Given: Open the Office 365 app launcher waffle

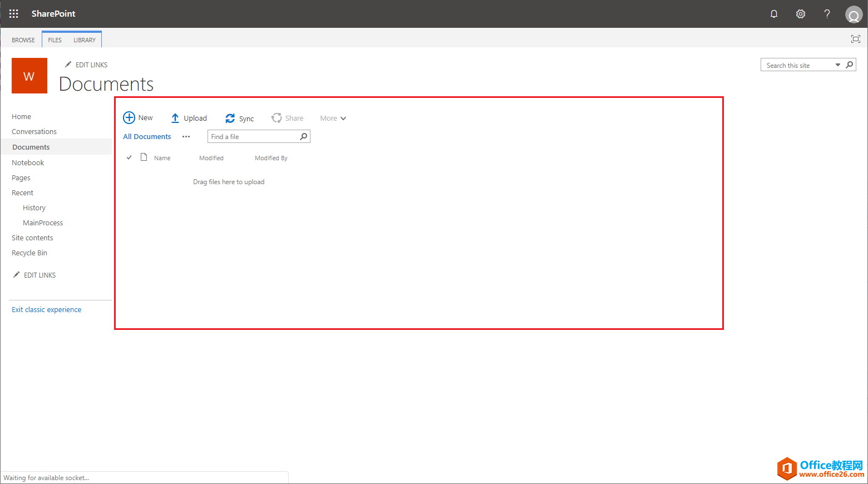Looking at the screenshot, I should [x=13, y=13].
